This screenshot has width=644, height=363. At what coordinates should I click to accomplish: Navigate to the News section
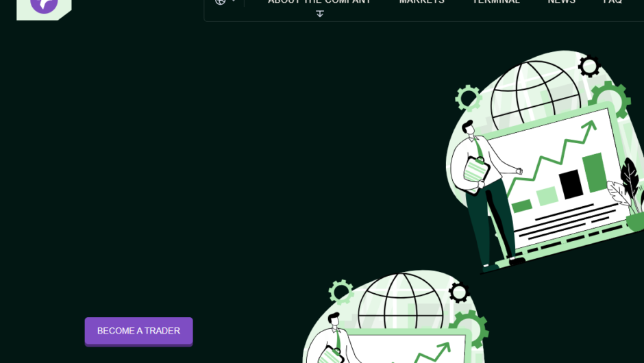pyautogui.click(x=561, y=2)
